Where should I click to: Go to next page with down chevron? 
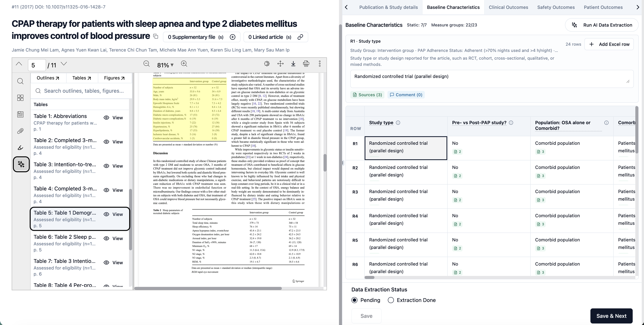pos(64,64)
